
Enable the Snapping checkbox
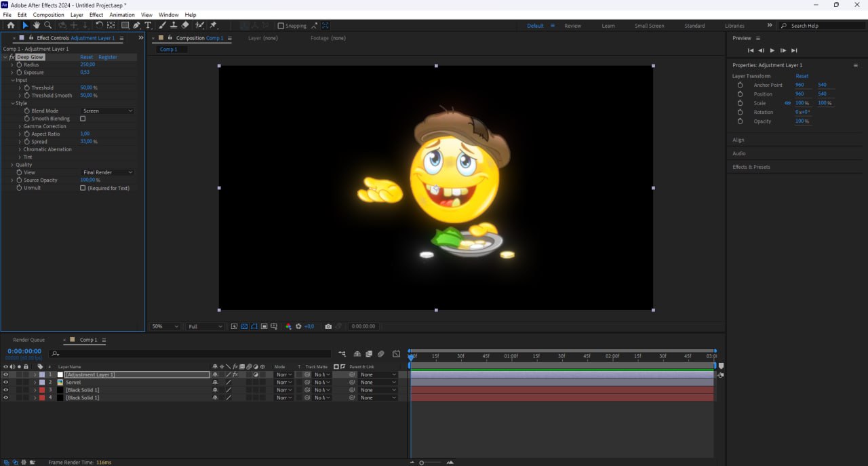point(281,26)
